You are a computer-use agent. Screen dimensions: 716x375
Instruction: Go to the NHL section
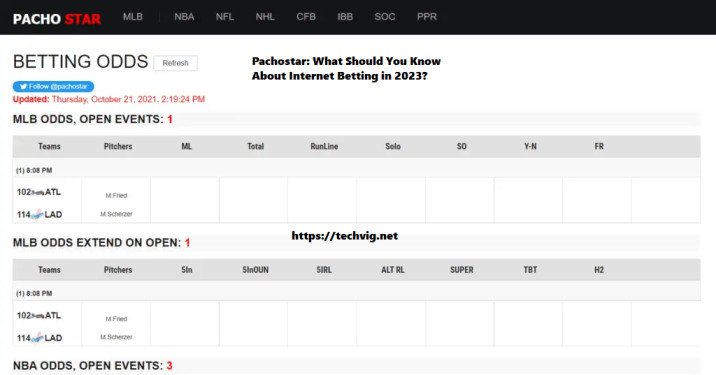[x=265, y=17]
